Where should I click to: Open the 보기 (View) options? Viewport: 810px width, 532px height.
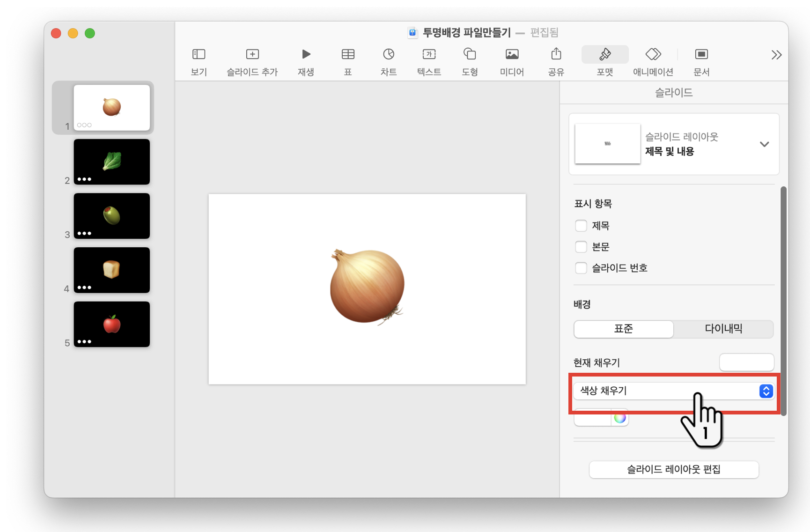[x=199, y=61]
